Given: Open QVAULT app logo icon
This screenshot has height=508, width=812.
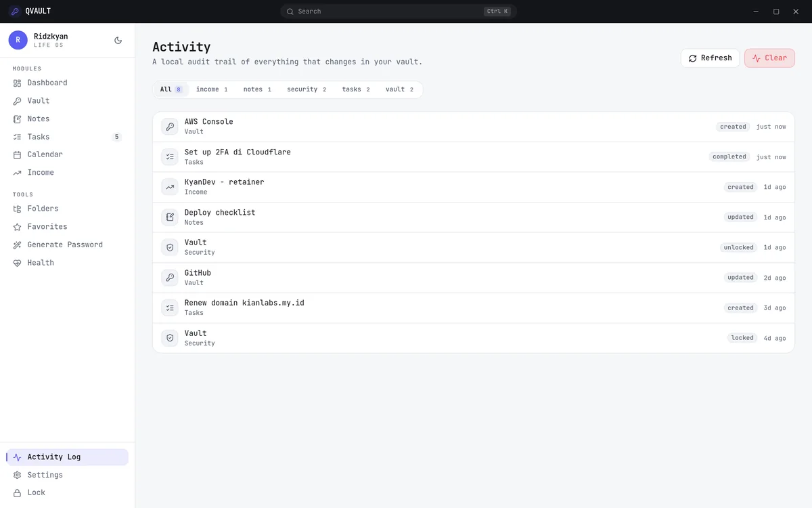Looking at the screenshot, I should [14, 11].
